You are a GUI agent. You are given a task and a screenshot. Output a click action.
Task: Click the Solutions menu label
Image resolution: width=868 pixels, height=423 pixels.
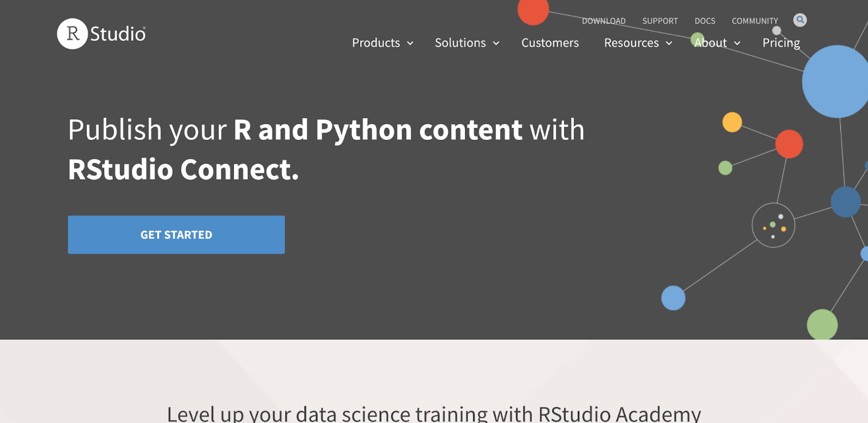pyautogui.click(x=460, y=43)
